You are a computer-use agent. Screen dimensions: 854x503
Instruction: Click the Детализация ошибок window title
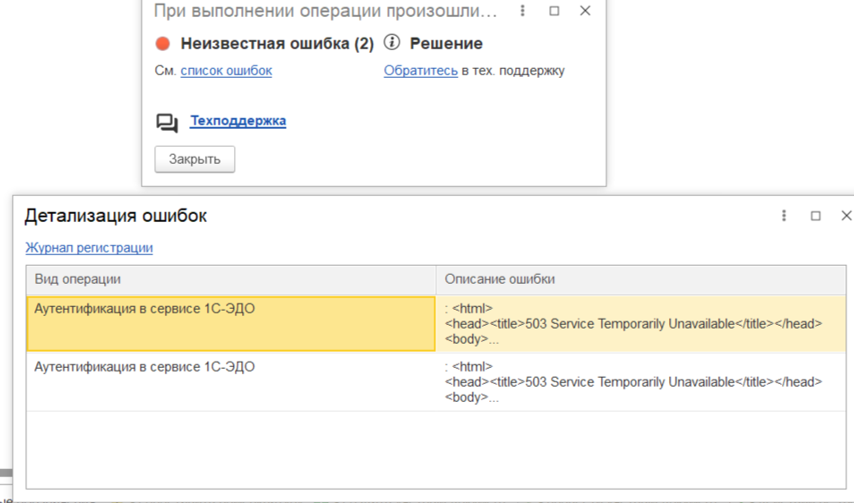[115, 216]
